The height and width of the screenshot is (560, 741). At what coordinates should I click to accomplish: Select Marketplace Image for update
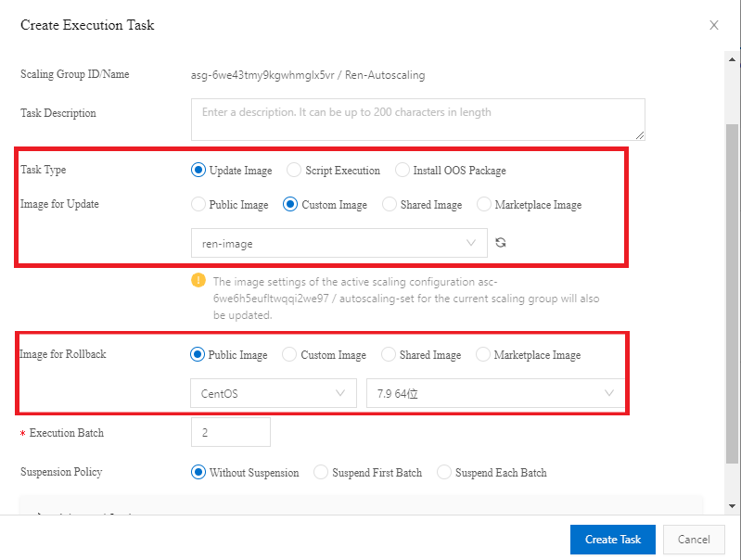point(484,205)
